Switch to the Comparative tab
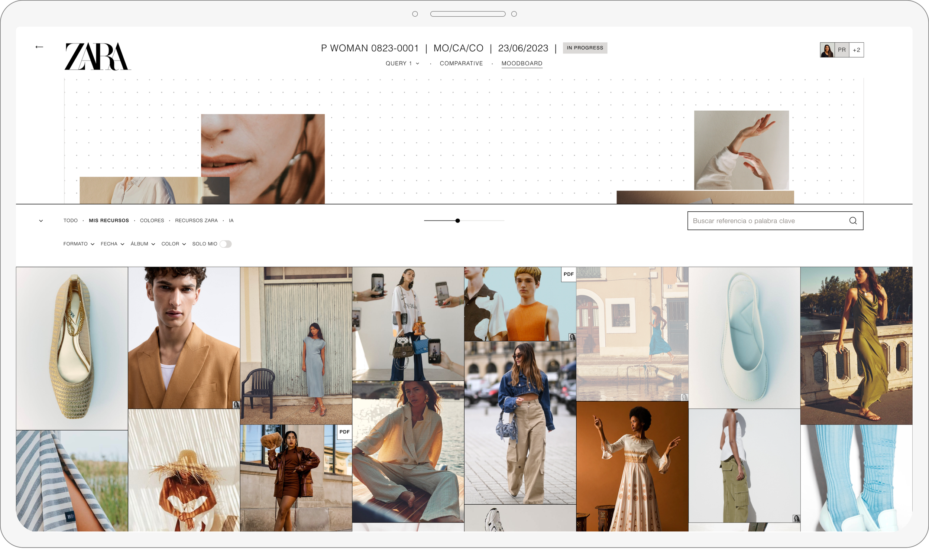The image size is (929, 560). click(x=461, y=63)
